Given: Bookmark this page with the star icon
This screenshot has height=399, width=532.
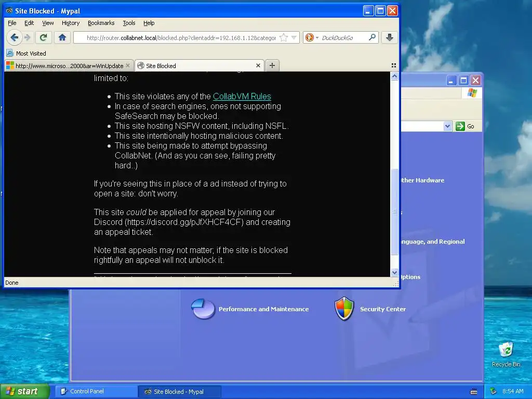Looking at the screenshot, I should pyautogui.click(x=284, y=37).
